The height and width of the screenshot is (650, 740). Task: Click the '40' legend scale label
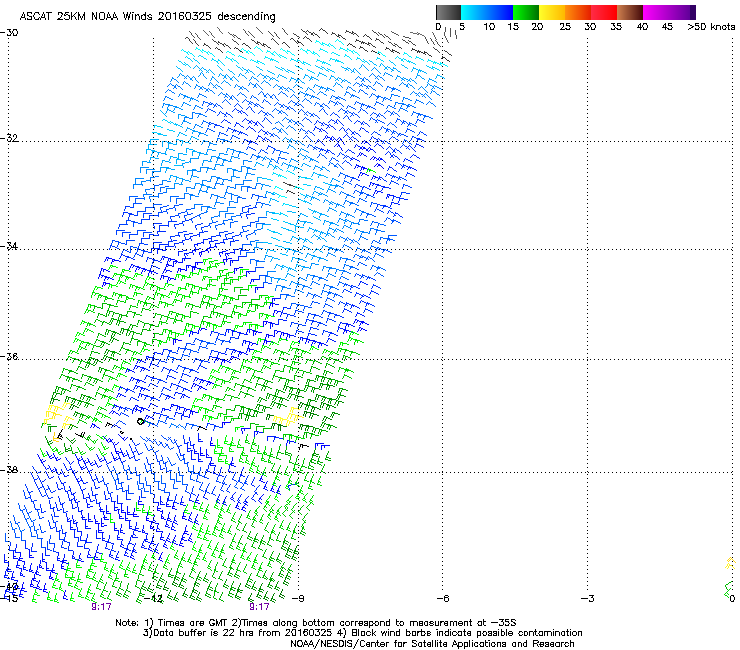coord(642,27)
